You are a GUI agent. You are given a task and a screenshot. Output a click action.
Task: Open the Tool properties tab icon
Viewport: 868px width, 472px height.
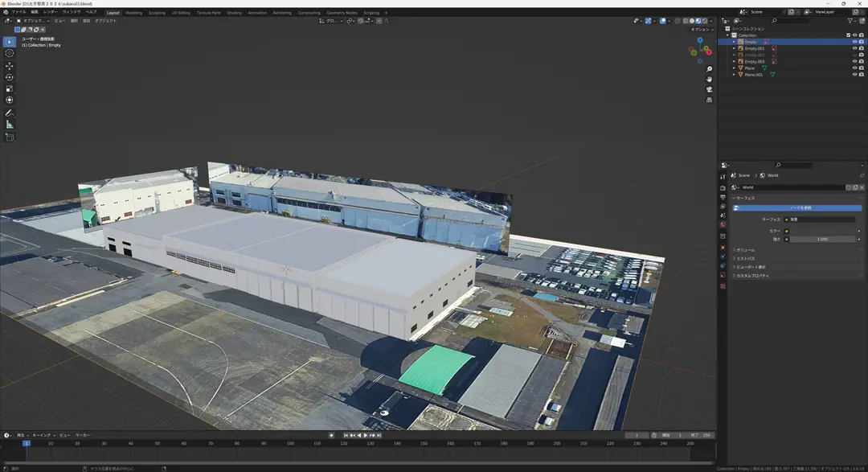click(x=723, y=177)
